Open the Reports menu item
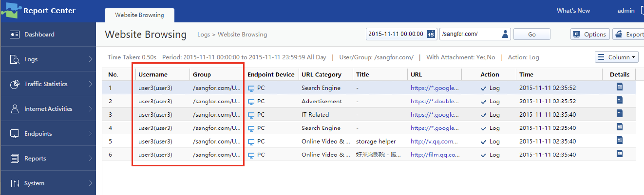644x195 pixels. coord(48,159)
